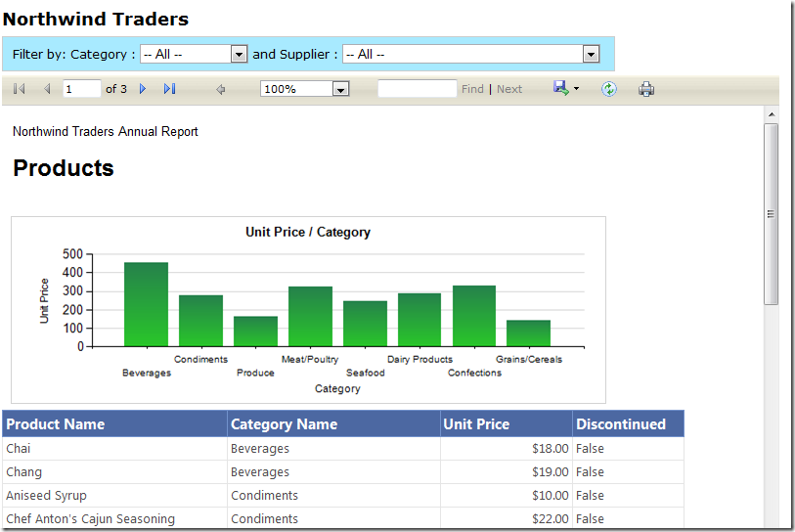The image size is (795, 532).
Task: Click the scrollbar up arrow
Action: (x=772, y=114)
